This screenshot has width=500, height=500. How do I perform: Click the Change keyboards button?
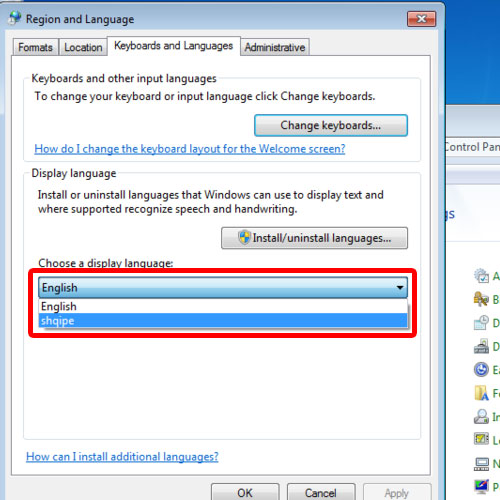[x=331, y=125]
